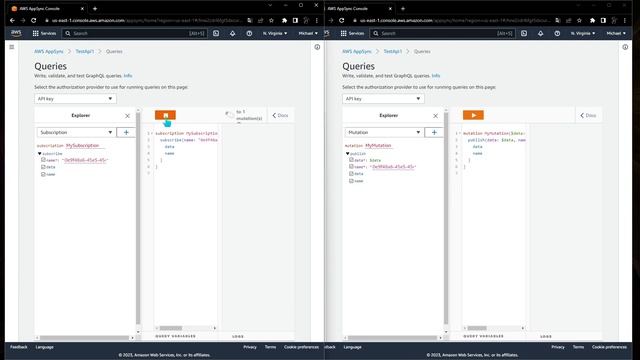Add new Mutation with plus button
The width and height of the screenshot is (640, 360).
click(434, 132)
